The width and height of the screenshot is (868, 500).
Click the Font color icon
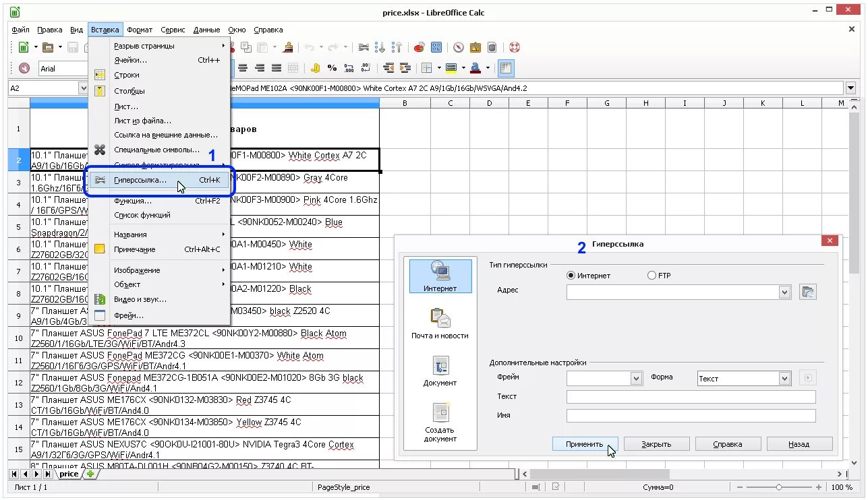[x=475, y=68]
